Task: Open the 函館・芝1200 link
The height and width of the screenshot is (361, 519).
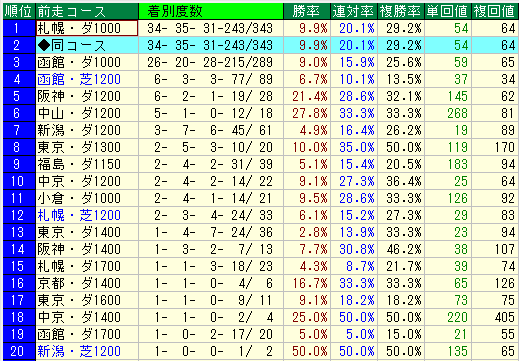Action: tap(79, 79)
